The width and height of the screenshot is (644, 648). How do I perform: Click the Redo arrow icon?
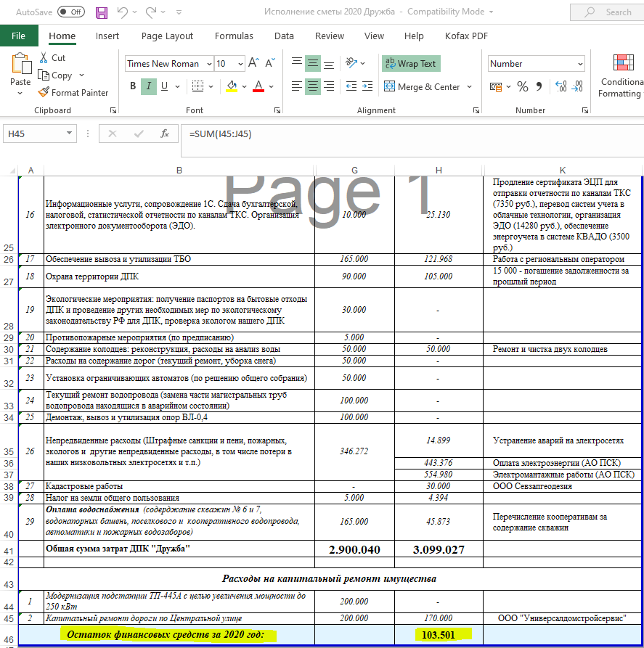(x=151, y=12)
